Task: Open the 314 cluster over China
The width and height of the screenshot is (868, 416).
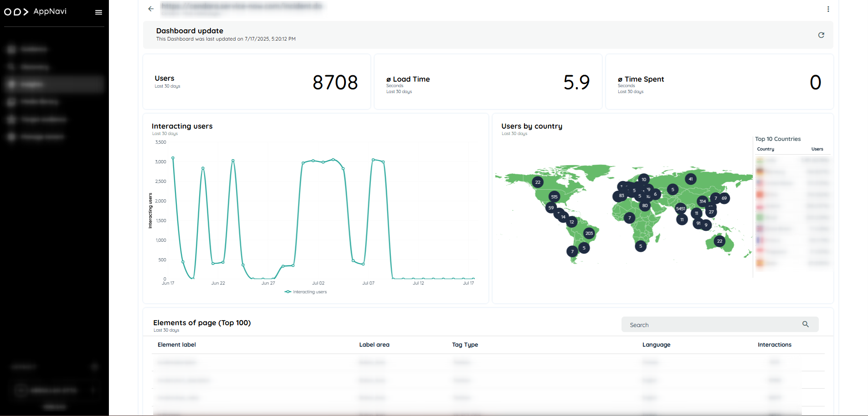Action: click(703, 201)
